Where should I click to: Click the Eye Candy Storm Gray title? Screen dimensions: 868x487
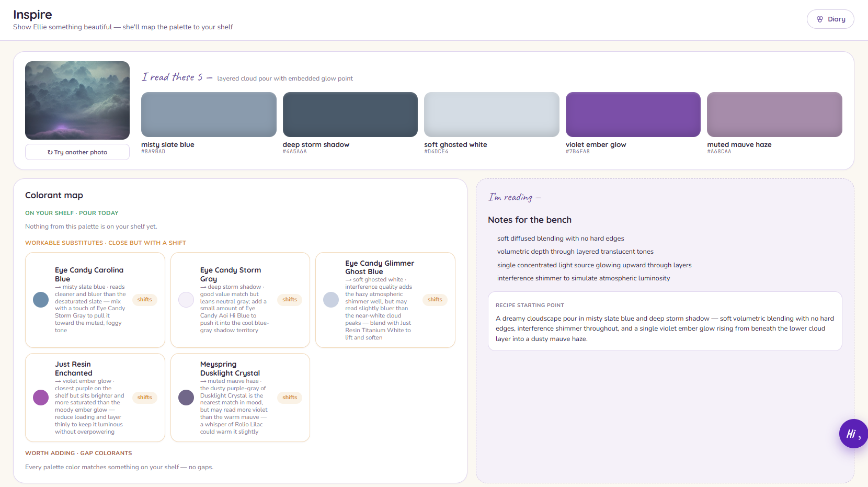pos(231,275)
